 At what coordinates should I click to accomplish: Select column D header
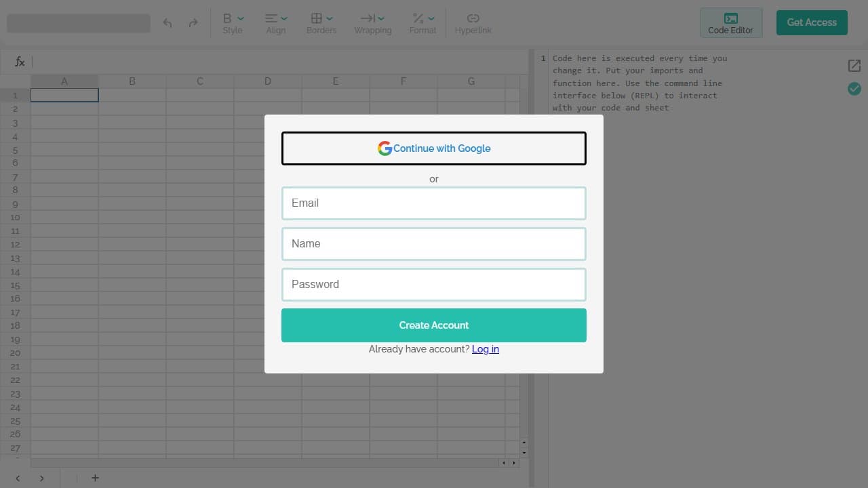point(268,81)
